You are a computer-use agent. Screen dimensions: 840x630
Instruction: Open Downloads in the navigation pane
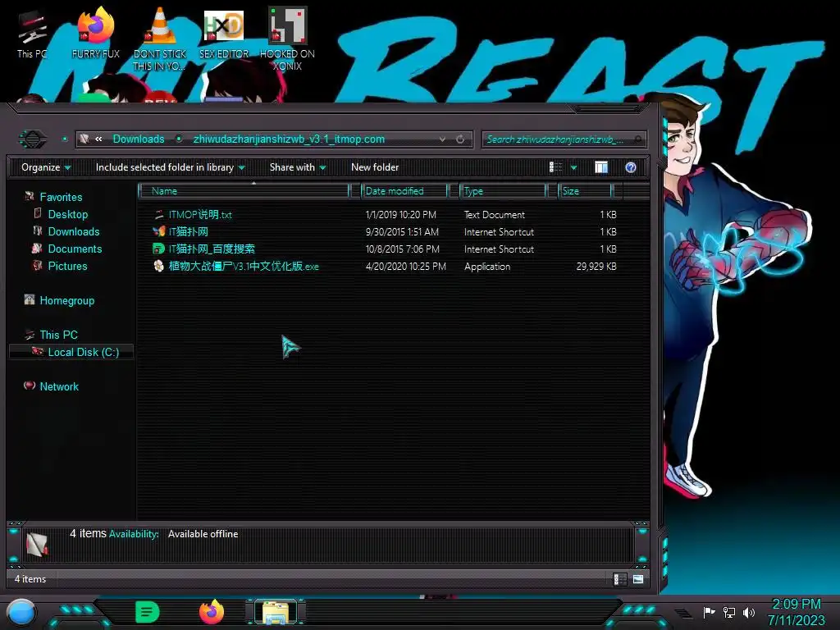tap(73, 231)
